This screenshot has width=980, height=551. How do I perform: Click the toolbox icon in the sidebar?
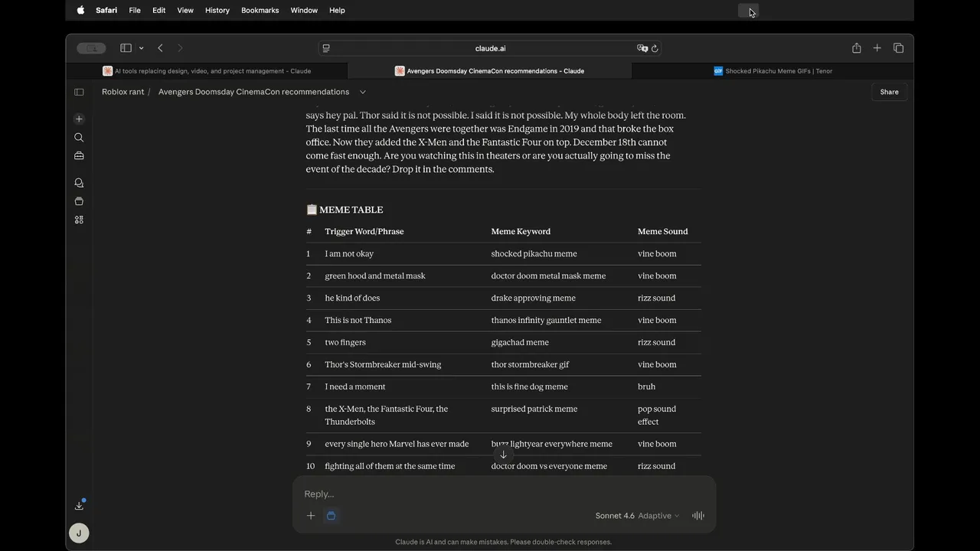[x=79, y=156]
